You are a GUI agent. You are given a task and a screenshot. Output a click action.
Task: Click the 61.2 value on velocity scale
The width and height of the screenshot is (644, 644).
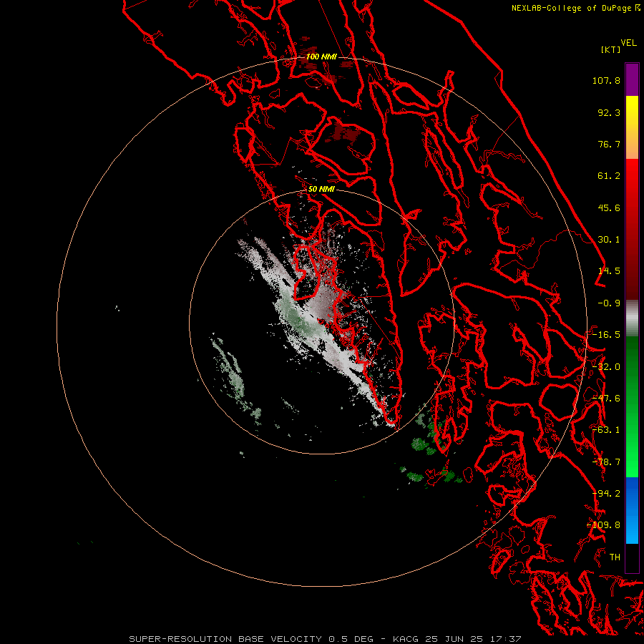pos(609,176)
